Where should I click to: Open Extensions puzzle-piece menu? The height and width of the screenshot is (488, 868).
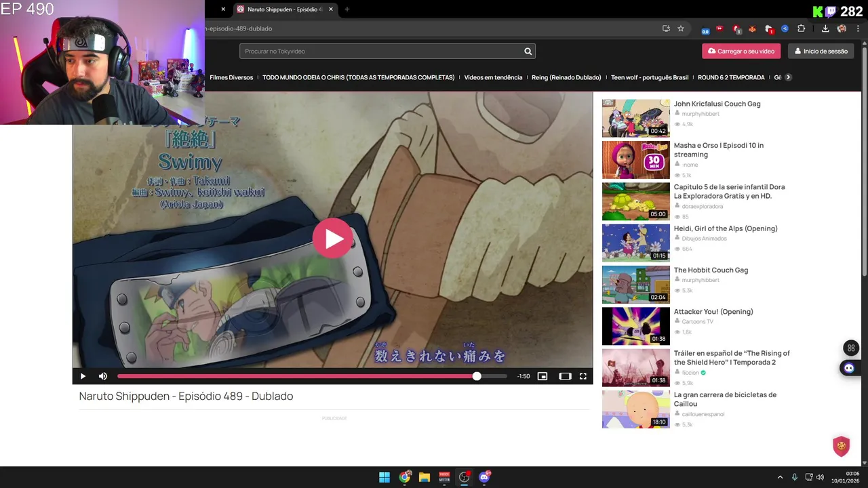pos(801,28)
